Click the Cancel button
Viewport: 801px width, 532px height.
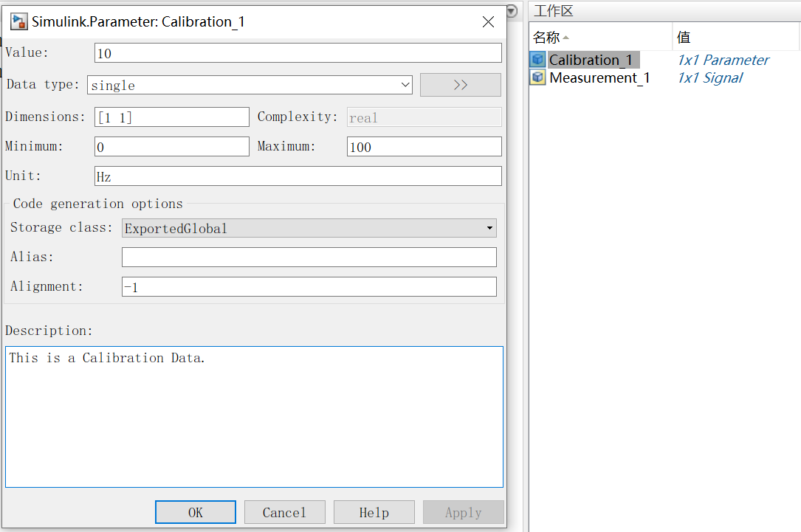[x=284, y=512]
